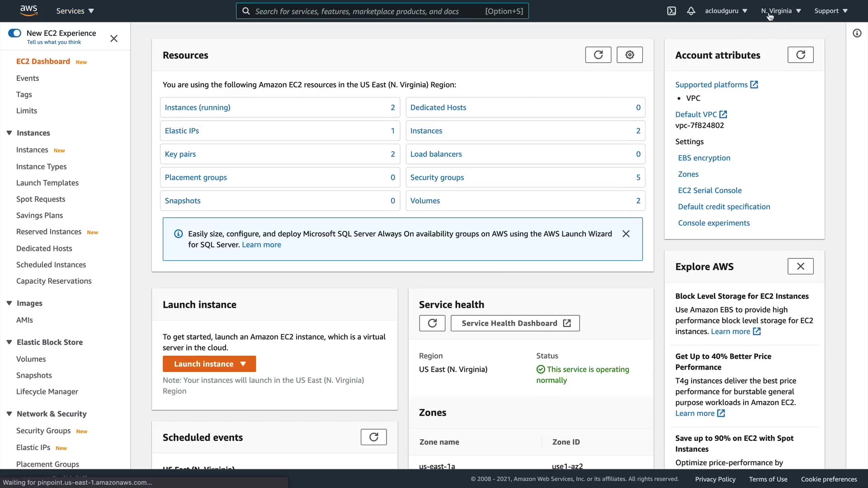This screenshot has height=488, width=868.
Task: Go to the AWS home logo
Action: [x=28, y=10]
